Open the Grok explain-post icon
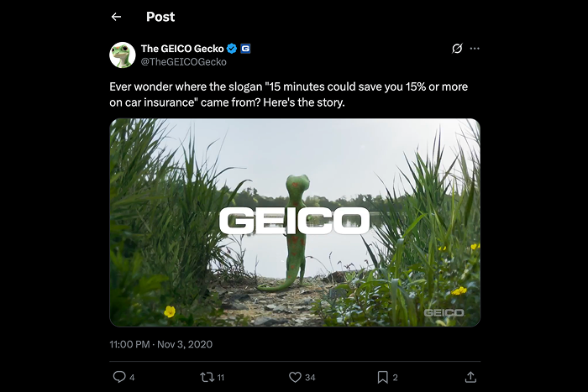The image size is (588, 392). [x=457, y=49]
